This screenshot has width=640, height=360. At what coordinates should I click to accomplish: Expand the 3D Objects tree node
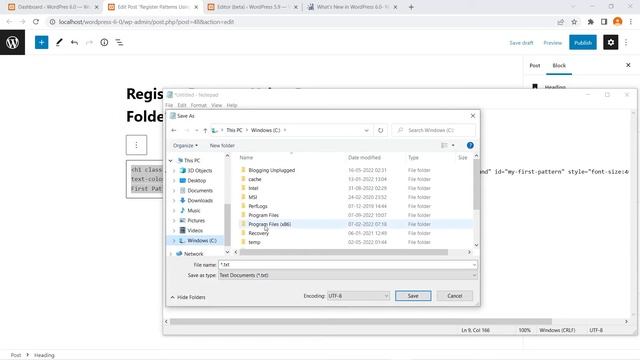174,171
